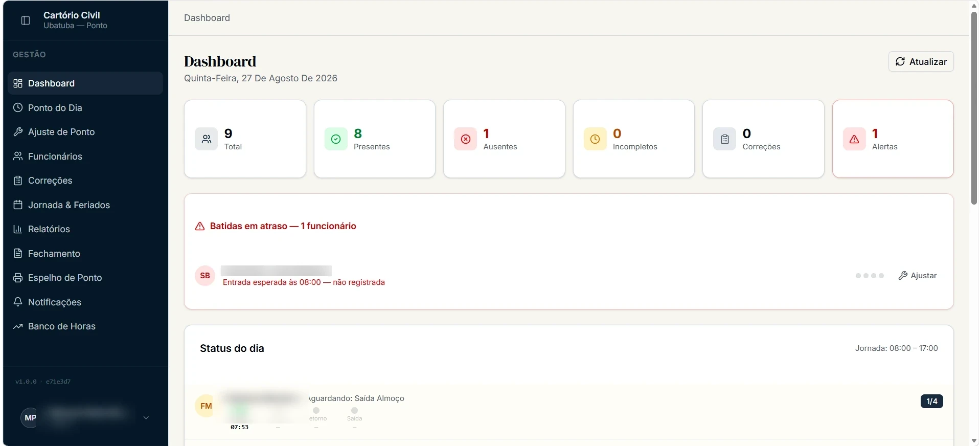
Task: Click the Dashboard breadcrumb at top
Action: (207, 18)
